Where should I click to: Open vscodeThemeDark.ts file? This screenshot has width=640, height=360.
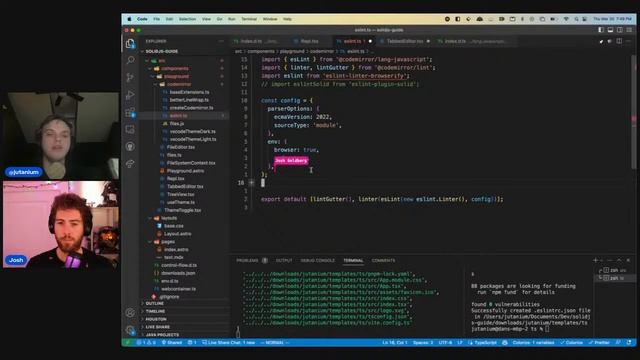193,131
